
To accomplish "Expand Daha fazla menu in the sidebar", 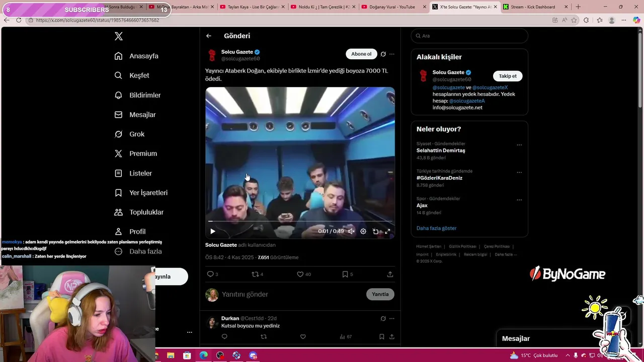I will pyautogui.click(x=138, y=251).
